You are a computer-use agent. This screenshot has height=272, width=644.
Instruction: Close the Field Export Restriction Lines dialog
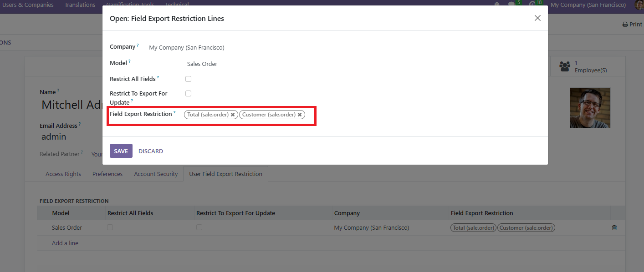537,18
